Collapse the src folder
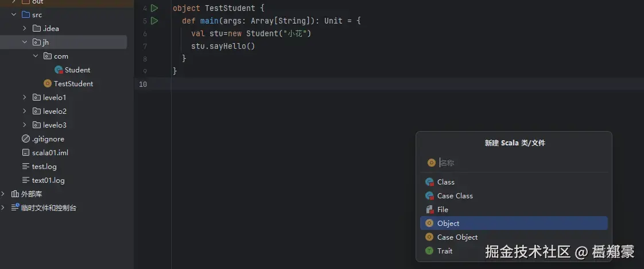This screenshot has height=269, width=644. (x=14, y=14)
